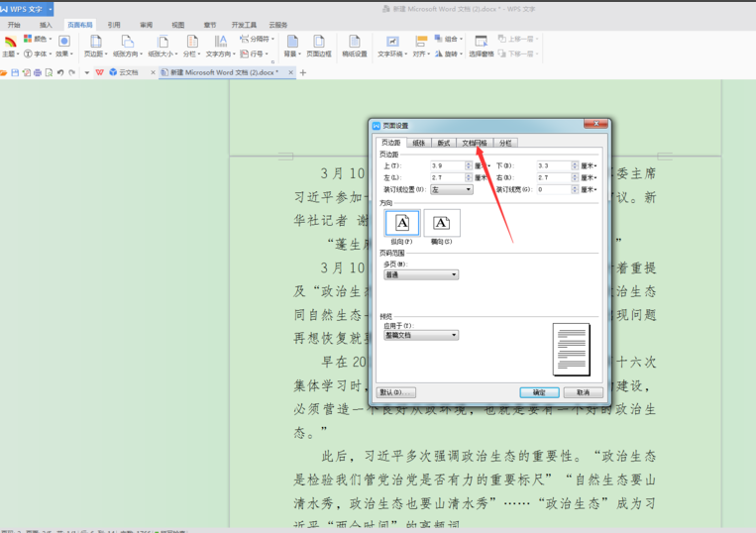
Task: Expand the 应用于 apply-to dropdown
Action: [x=421, y=335]
